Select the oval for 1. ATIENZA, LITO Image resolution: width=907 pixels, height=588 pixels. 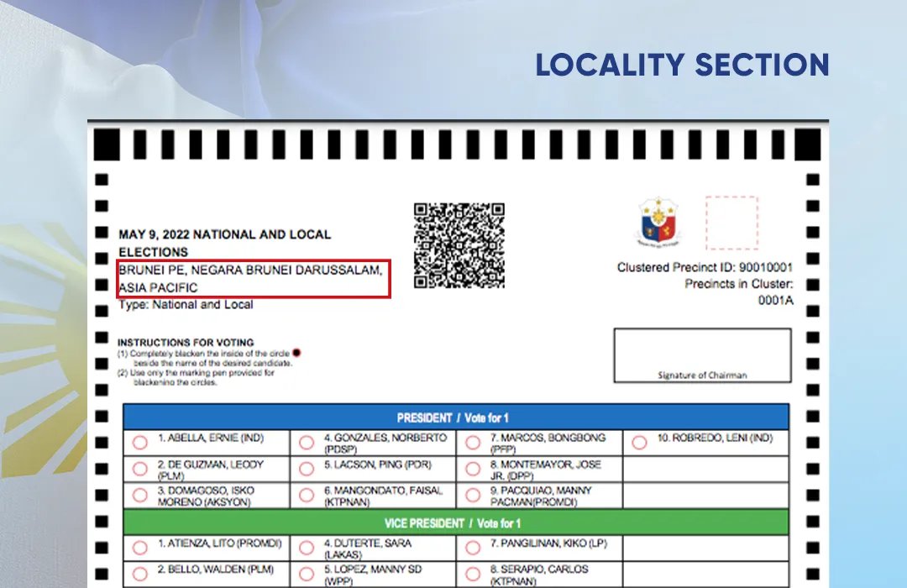point(140,548)
